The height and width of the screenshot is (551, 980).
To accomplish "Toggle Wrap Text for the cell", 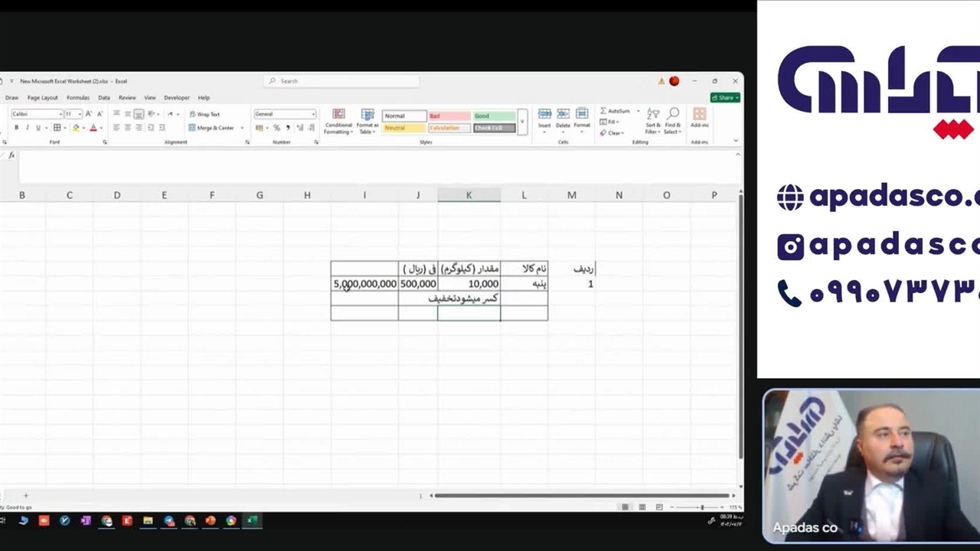I will (x=204, y=114).
